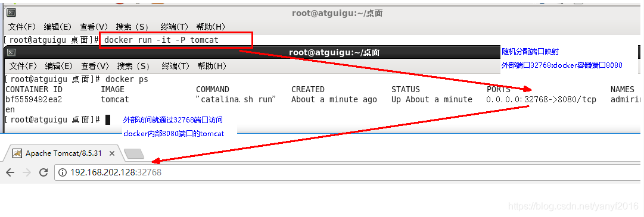
Task: Click the terminal icon in front window title bar
Action: [12, 52]
